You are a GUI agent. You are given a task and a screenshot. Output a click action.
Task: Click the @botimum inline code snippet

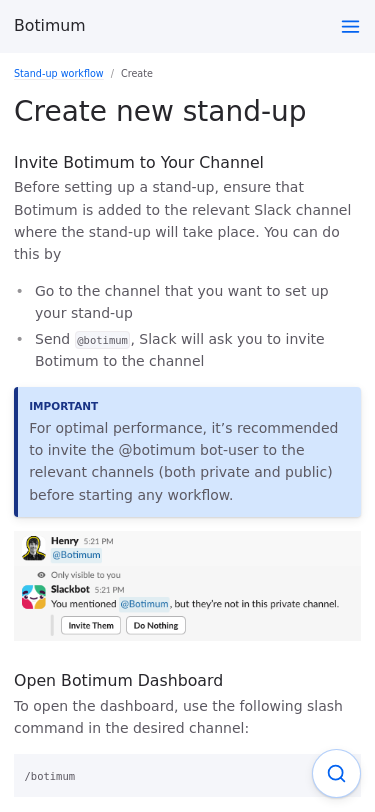coord(103,340)
